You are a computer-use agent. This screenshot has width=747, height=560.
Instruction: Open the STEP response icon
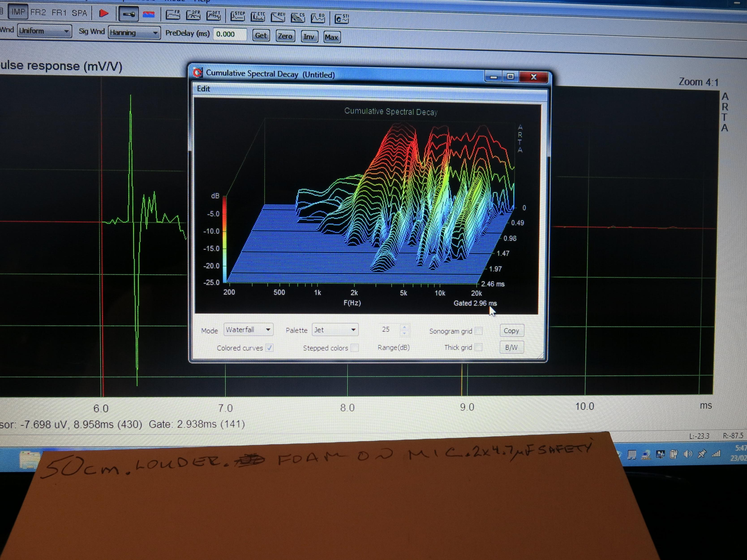[x=237, y=16]
